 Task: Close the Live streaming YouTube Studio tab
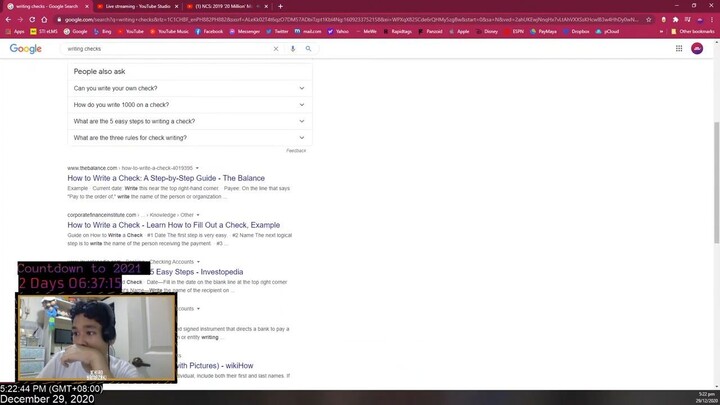pos(176,6)
